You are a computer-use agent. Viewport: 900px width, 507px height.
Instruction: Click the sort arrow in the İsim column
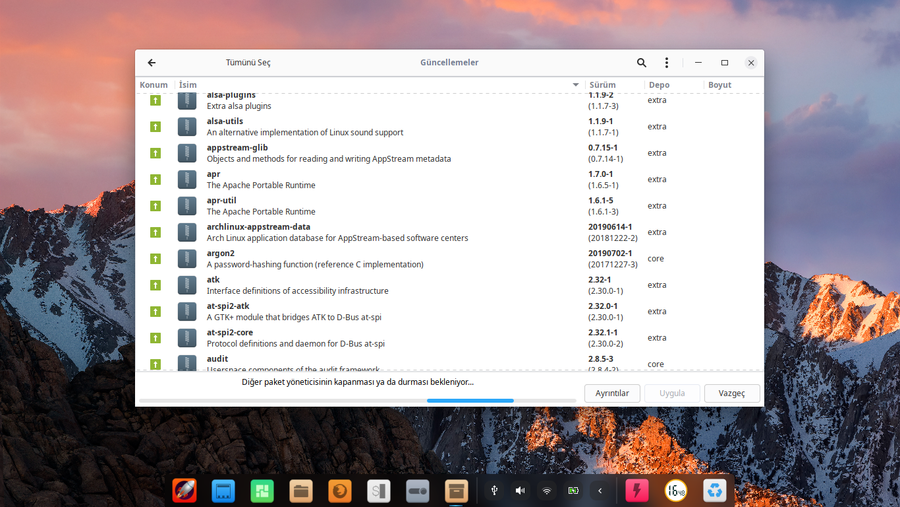[x=575, y=85]
